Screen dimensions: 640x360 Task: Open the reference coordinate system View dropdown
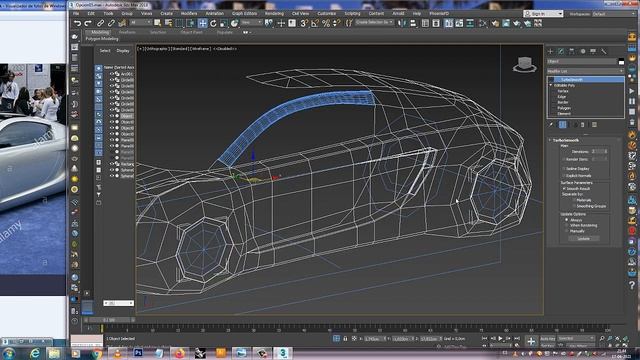click(251, 23)
